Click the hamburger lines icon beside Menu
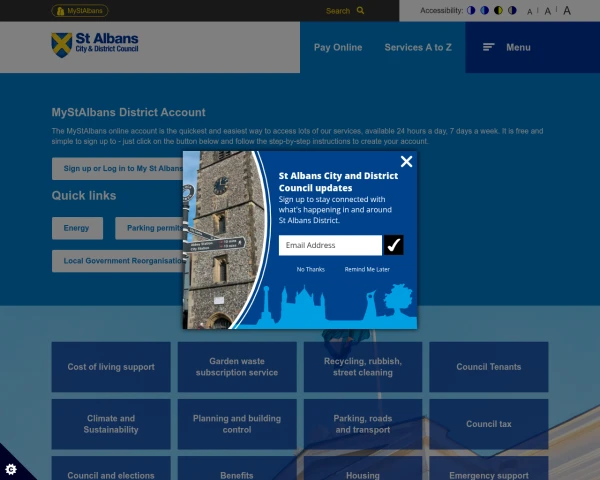 [489, 47]
